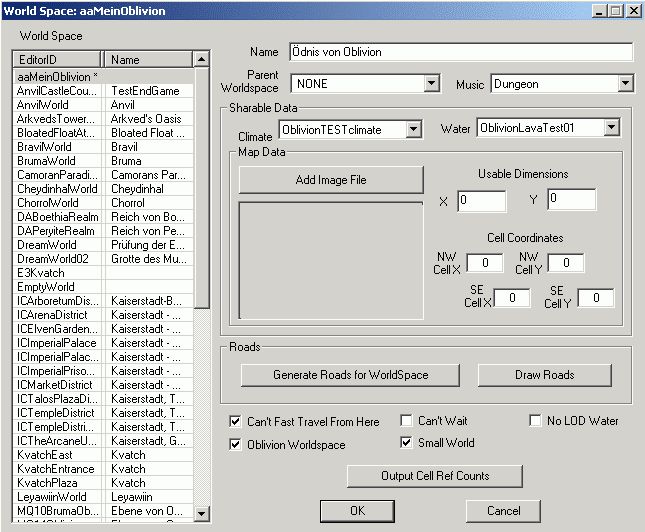645x532 pixels.
Task: Tick the Can't Fast Travel From Here checkbox
Action: (235, 421)
